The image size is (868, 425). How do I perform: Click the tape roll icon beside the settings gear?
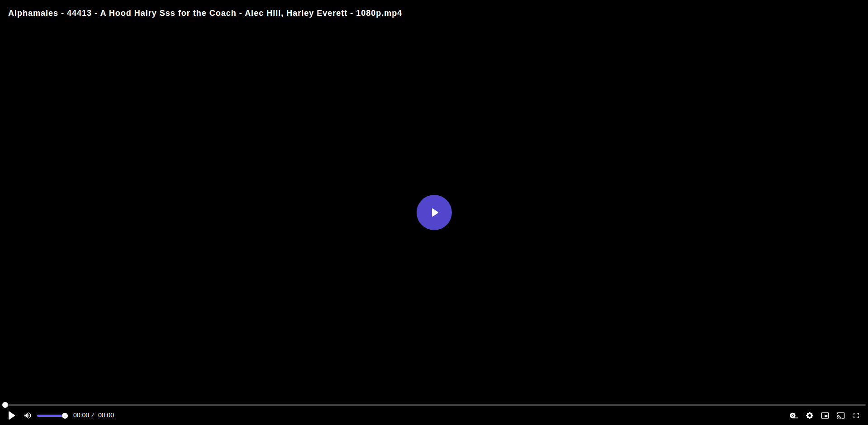tap(794, 416)
